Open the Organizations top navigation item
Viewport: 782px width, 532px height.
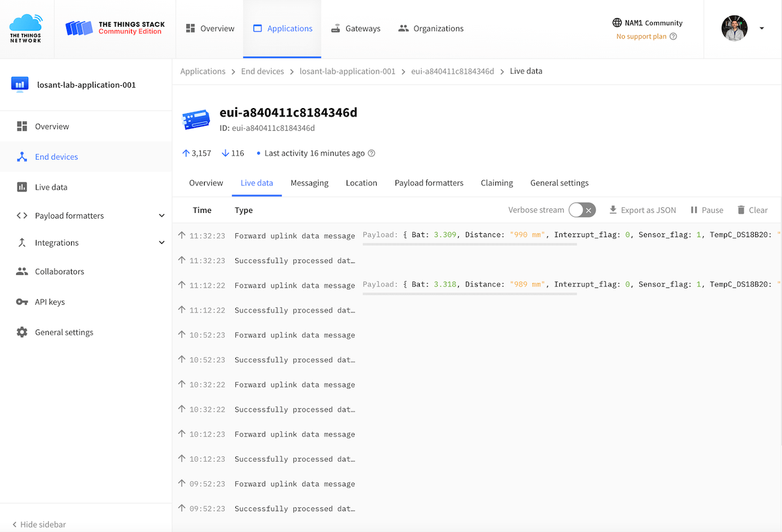click(x=431, y=29)
